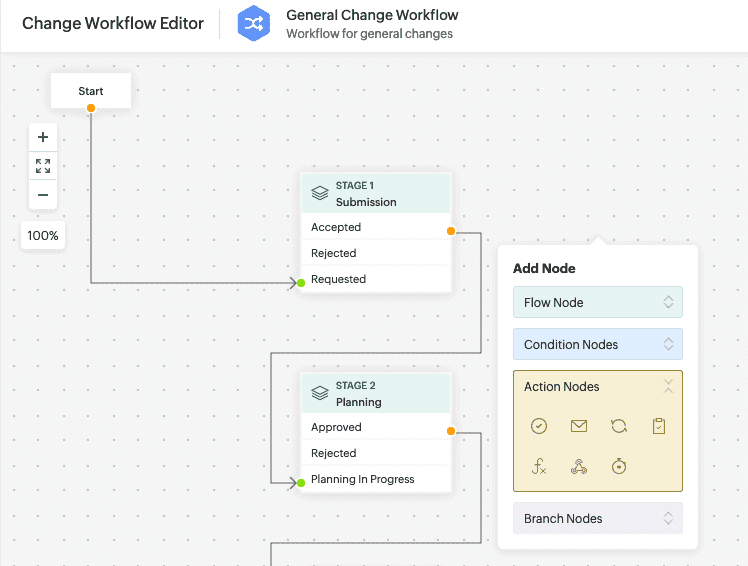The image size is (748, 566).
Task: Fit the workflow to screen
Action: coord(43,166)
